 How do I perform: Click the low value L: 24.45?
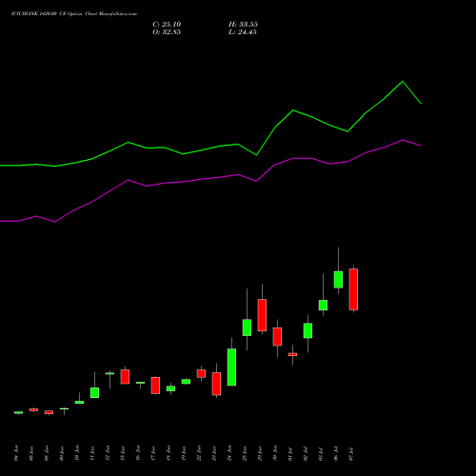coord(243,32)
